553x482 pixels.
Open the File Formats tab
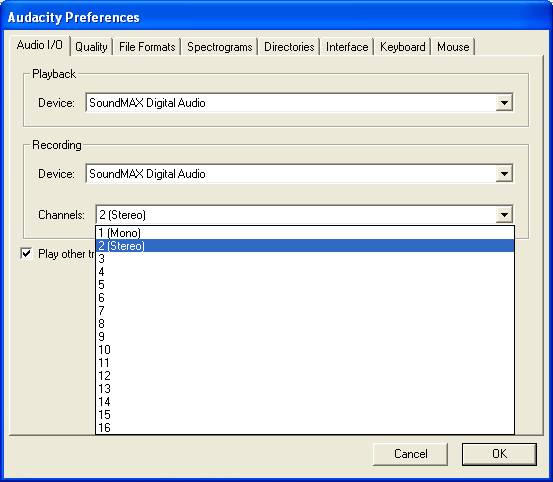pyautogui.click(x=147, y=47)
